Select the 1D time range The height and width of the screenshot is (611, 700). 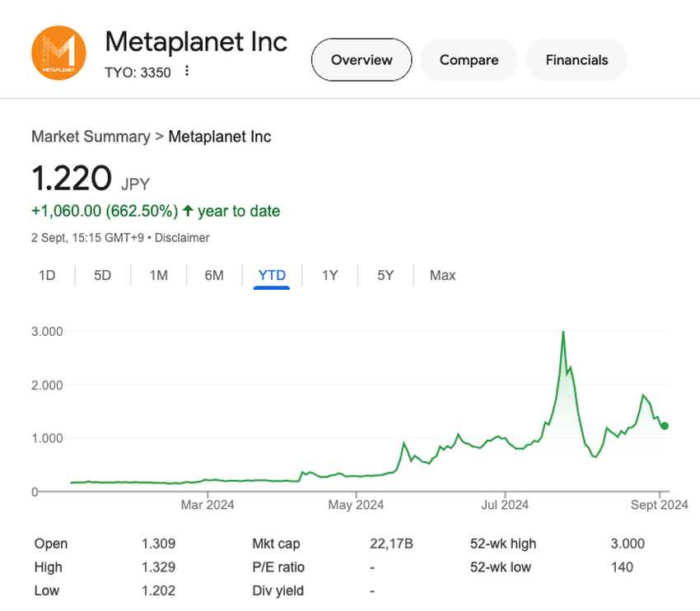coord(47,275)
